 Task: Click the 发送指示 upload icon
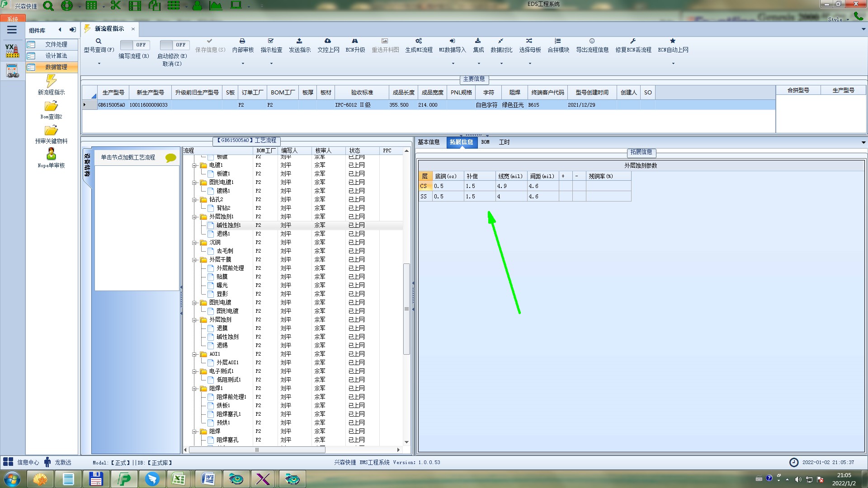coord(299,41)
